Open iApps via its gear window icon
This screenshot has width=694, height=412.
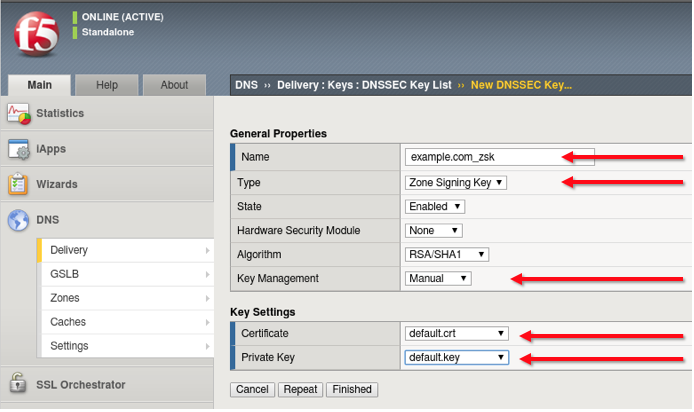pos(19,149)
